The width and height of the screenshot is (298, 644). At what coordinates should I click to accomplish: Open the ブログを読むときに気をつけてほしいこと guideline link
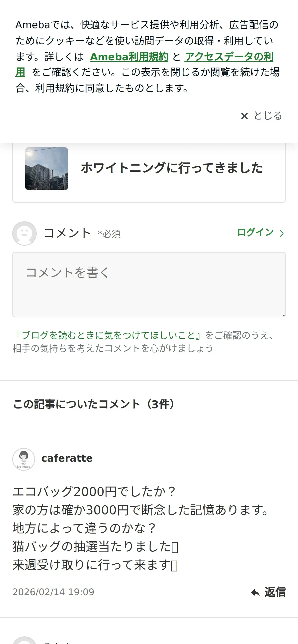[x=107, y=335]
